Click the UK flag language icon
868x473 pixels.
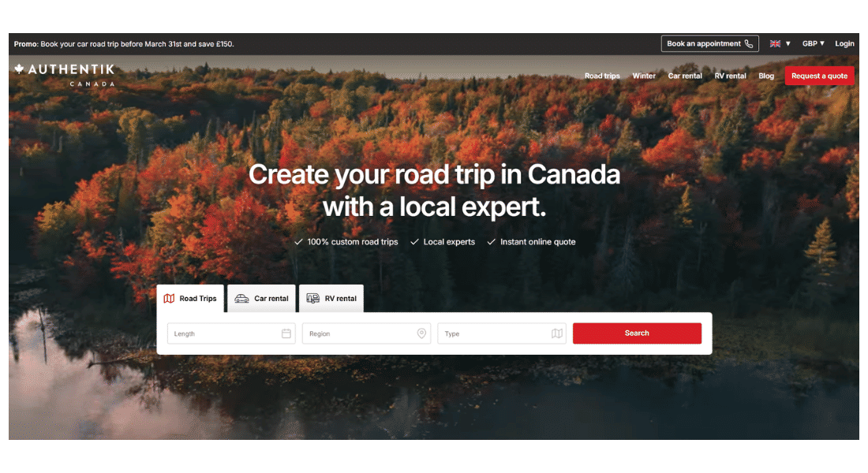click(x=775, y=43)
